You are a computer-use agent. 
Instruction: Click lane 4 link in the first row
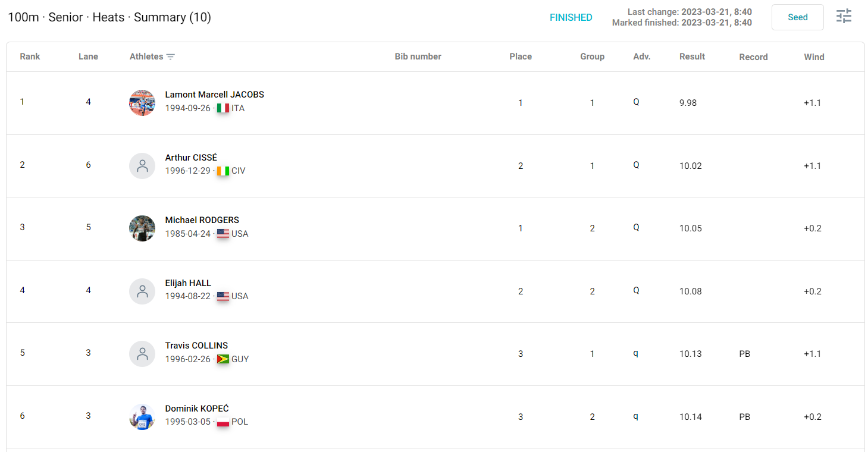(88, 101)
